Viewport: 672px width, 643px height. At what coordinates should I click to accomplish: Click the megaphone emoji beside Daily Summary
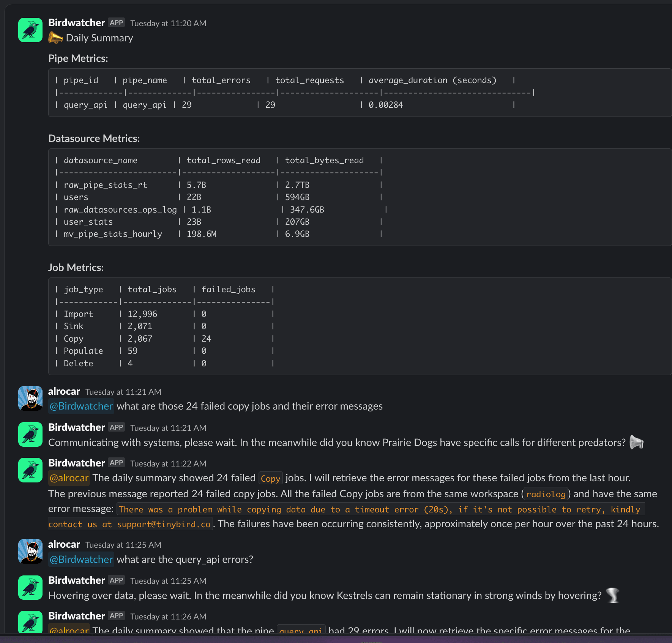coord(55,38)
